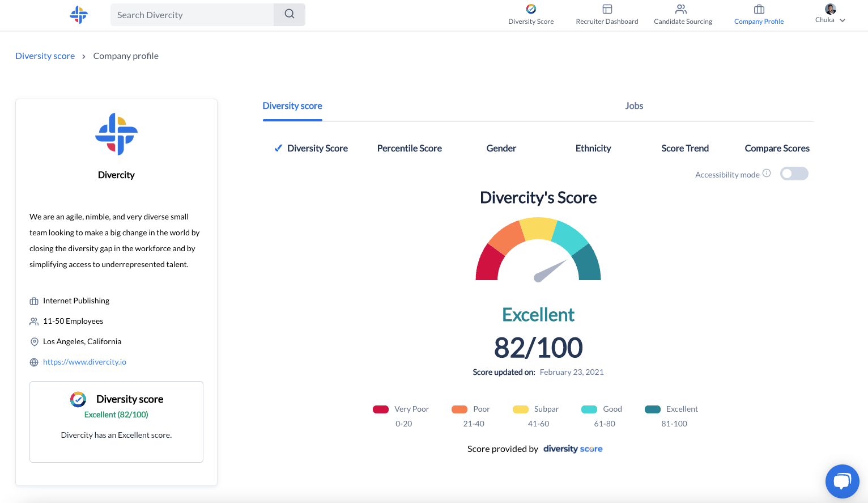The image size is (868, 503).
Task: Open Company Profile nav icon
Action: point(759,9)
